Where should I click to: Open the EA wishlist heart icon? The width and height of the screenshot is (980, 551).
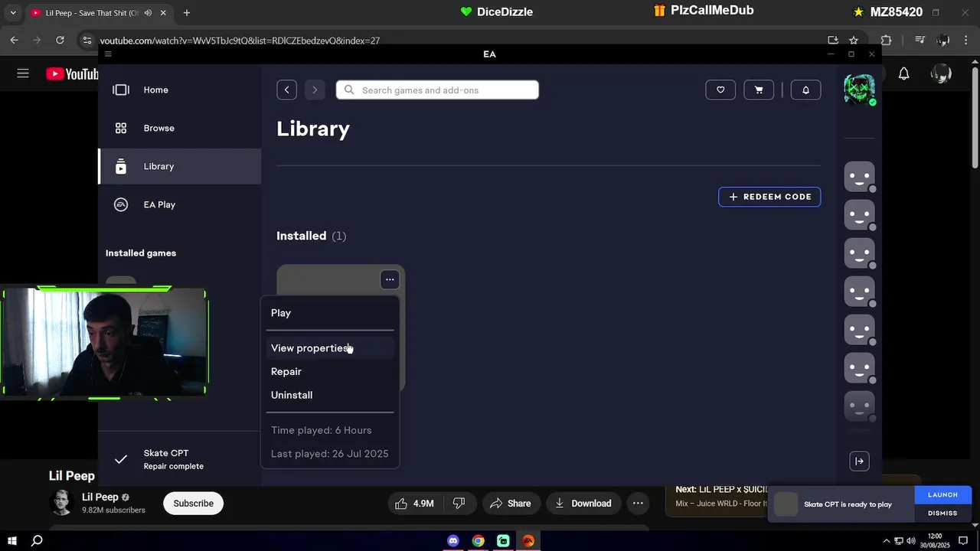(720, 90)
